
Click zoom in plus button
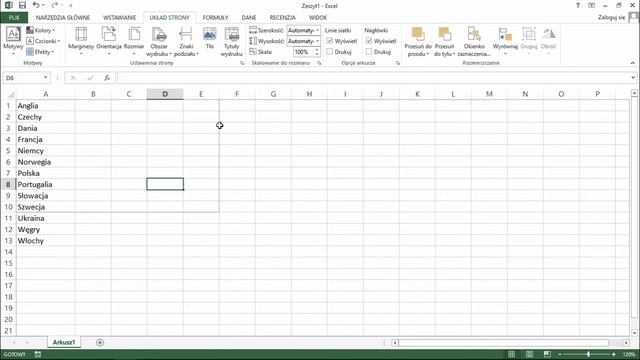point(614,354)
